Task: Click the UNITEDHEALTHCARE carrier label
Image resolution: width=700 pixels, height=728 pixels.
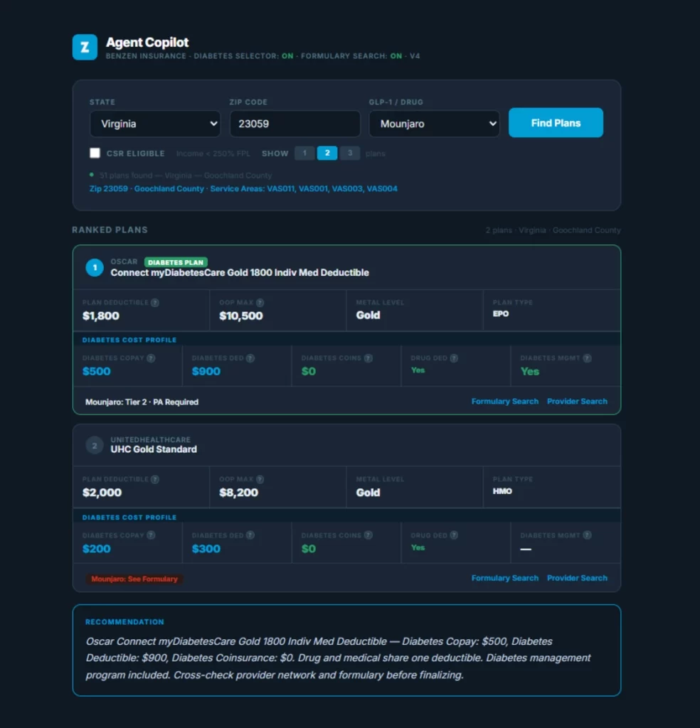Action: click(x=151, y=439)
